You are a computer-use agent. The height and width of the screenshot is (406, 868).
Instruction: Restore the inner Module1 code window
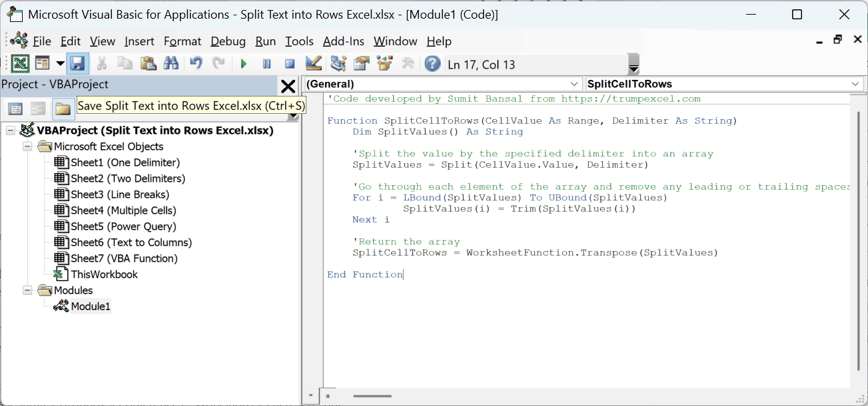pos(838,40)
